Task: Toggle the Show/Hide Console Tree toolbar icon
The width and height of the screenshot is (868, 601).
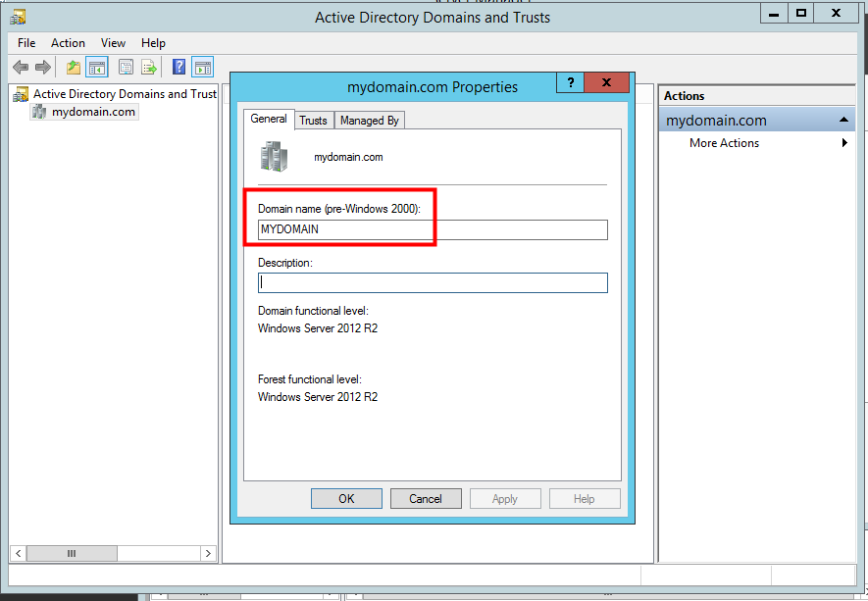Action: point(97,68)
